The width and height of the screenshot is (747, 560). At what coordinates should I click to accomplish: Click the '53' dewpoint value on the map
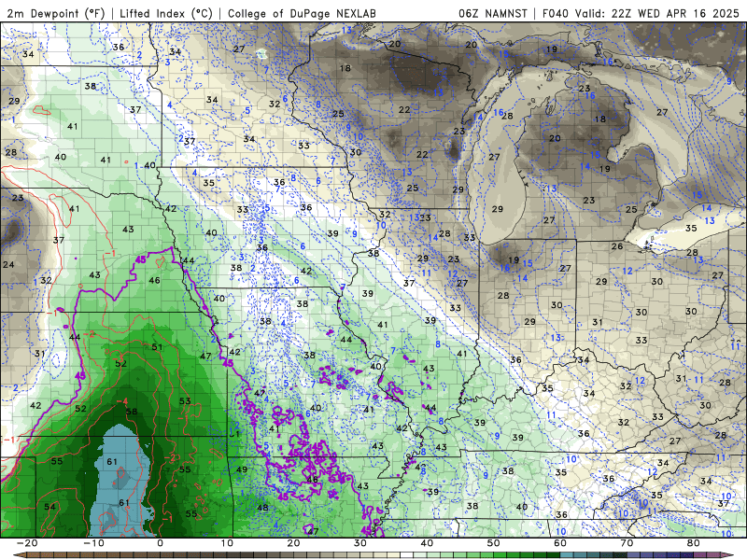(185, 401)
